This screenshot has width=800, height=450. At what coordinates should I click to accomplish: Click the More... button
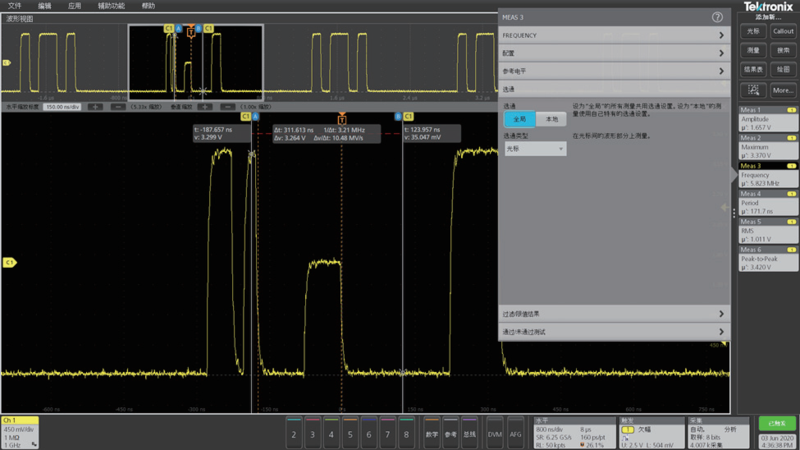pyautogui.click(x=783, y=90)
